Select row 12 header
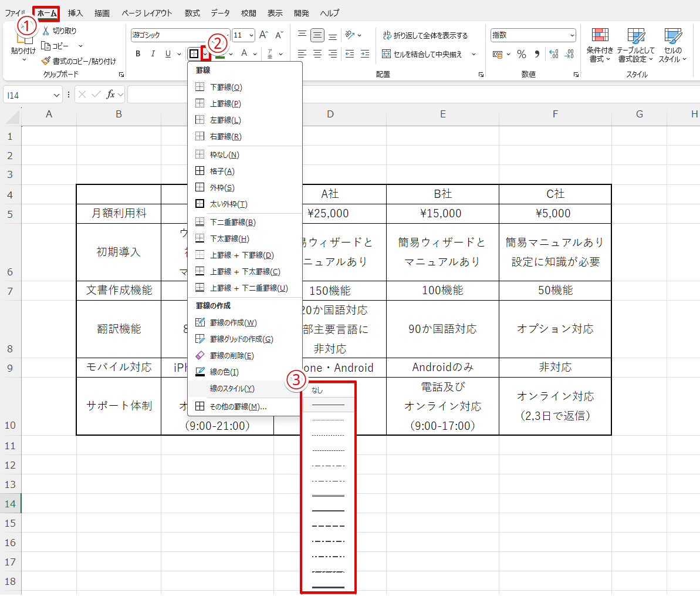 [10, 465]
